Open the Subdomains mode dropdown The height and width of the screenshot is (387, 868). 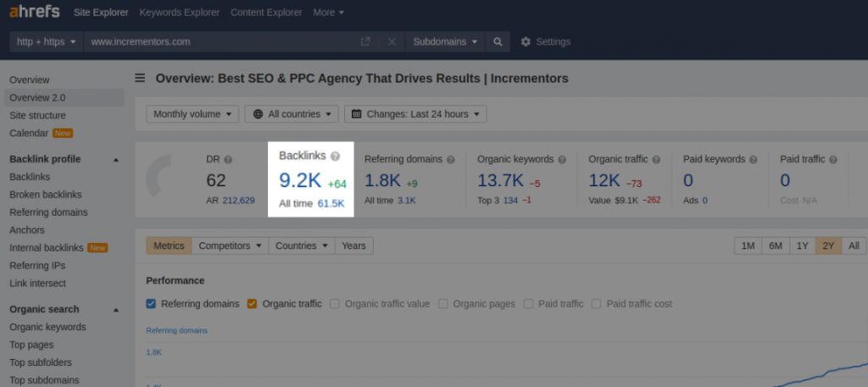(446, 41)
